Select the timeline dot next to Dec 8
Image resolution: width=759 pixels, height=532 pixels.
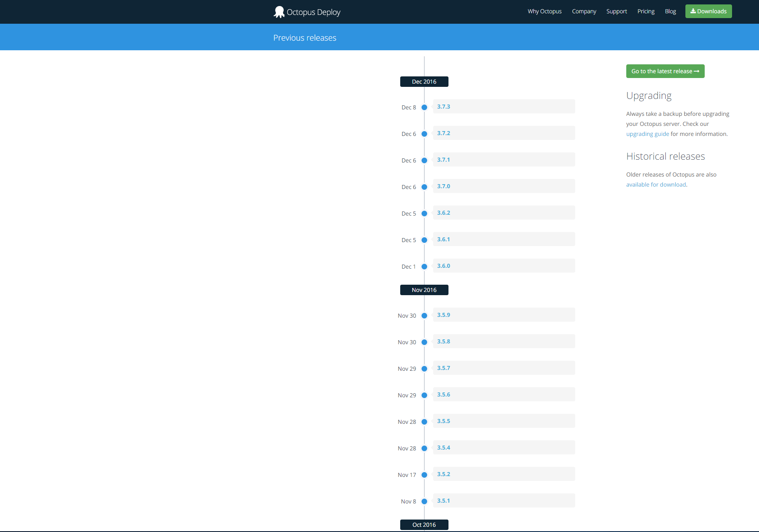[x=424, y=107]
